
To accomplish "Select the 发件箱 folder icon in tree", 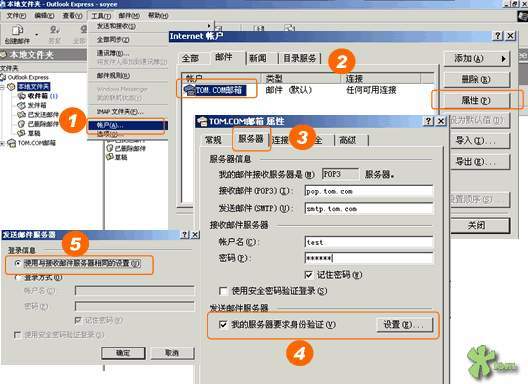I will pos(22,105).
